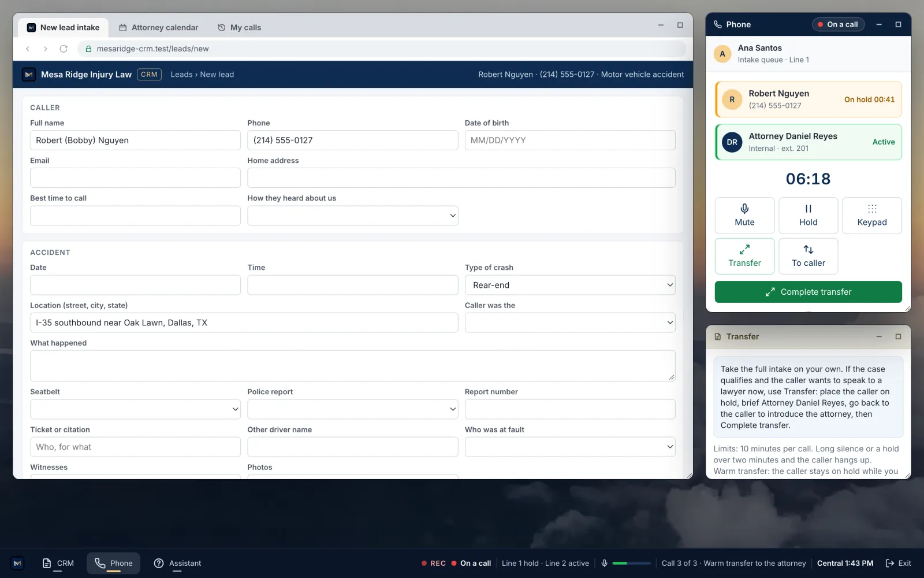Click the Report number field
This screenshot has height=578, width=924.
click(570, 409)
